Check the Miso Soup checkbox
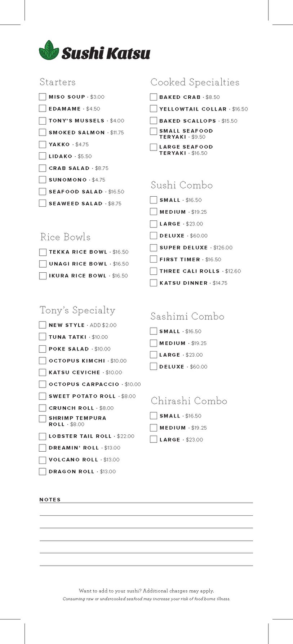Screen dimensions: 293x644 [x=43, y=97]
